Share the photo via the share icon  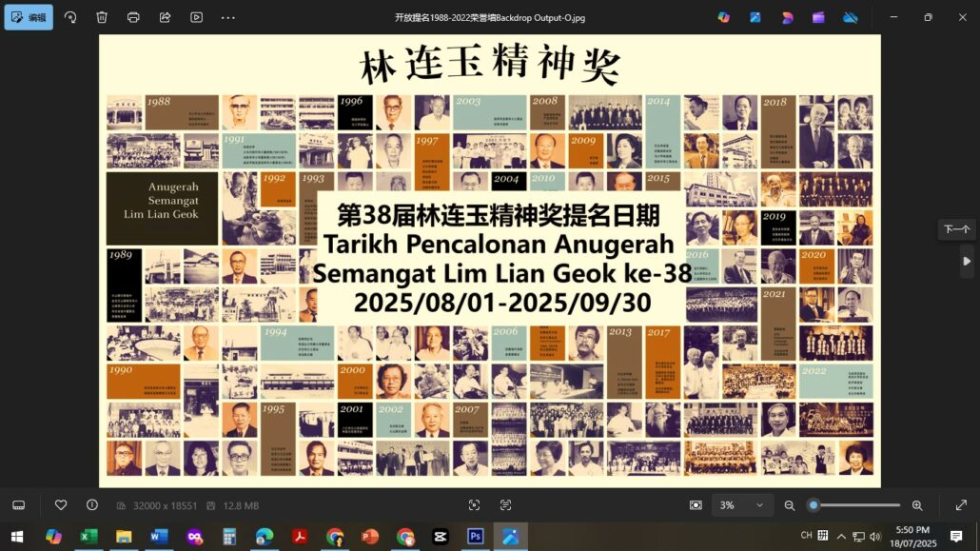165,17
